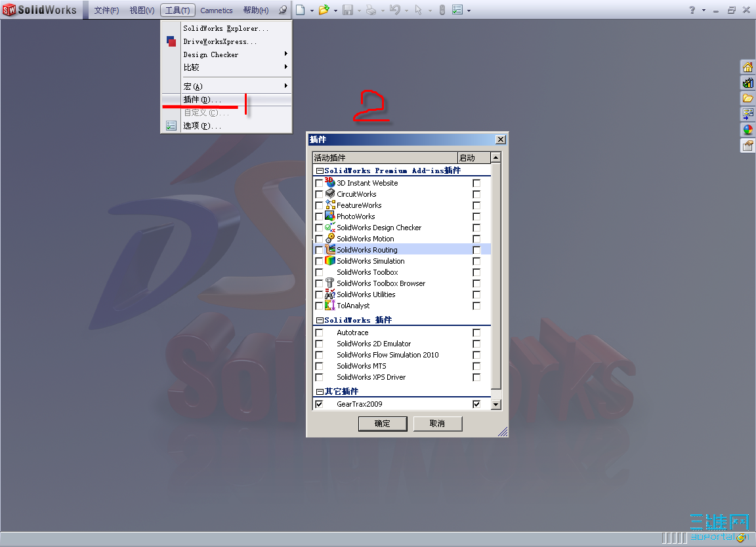Image resolution: width=756 pixels, height=547 pixels.
Task: Open SolidWorks Resources home icon in task pane
Action: 748,67
